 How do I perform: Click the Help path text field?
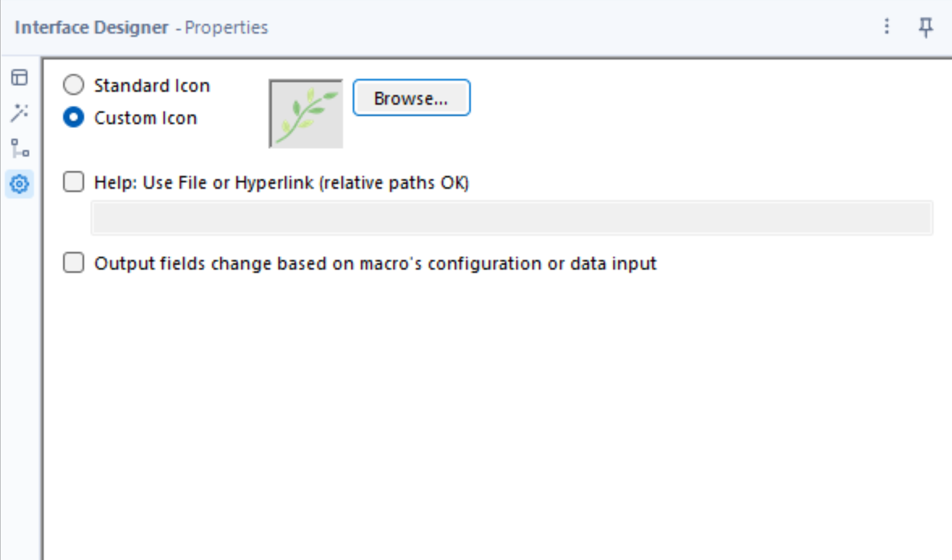(511, 218)
